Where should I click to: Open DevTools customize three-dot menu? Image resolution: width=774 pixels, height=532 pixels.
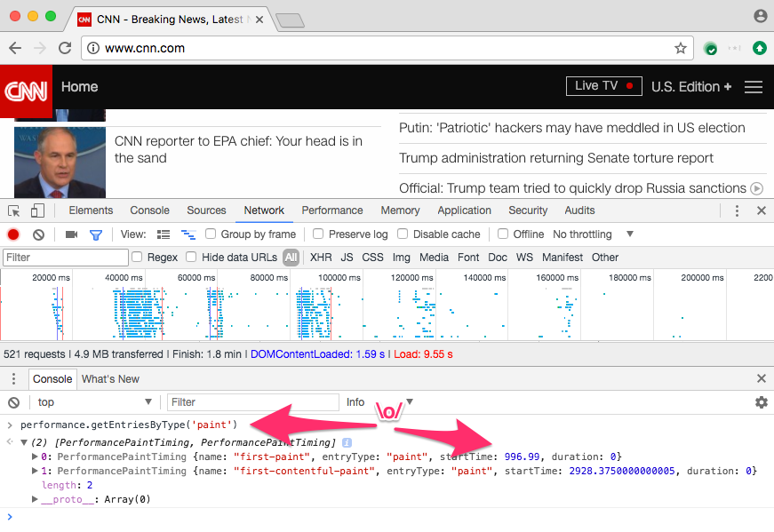click(x=737, y=210)
